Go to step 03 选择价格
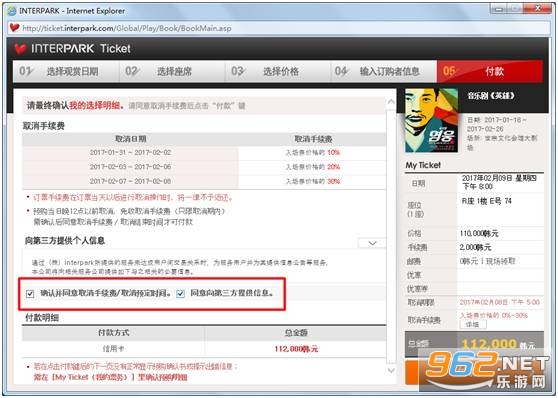Viewport: 558px width, 398px height. click(x=278, y=71)
